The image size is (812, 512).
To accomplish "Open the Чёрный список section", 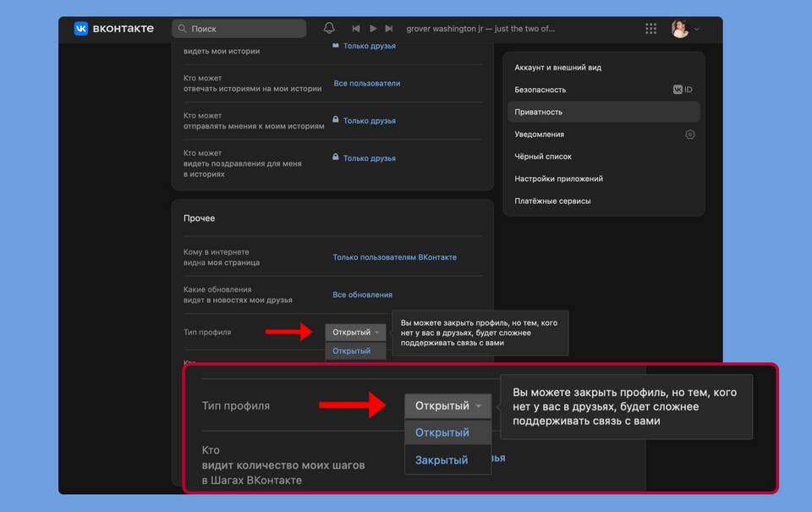I will click(x=543, y=157).
